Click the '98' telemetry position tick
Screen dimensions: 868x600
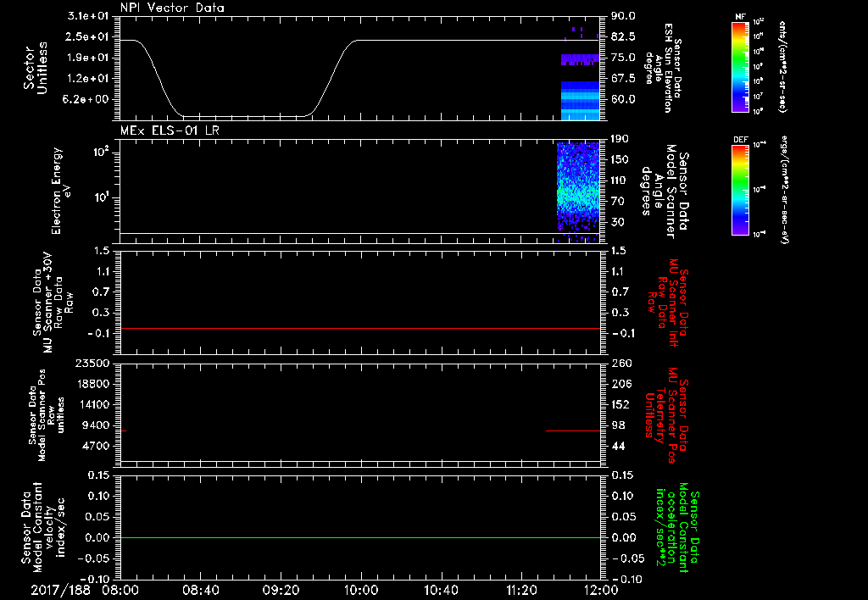pyautogui.click(x=618, y=425)
